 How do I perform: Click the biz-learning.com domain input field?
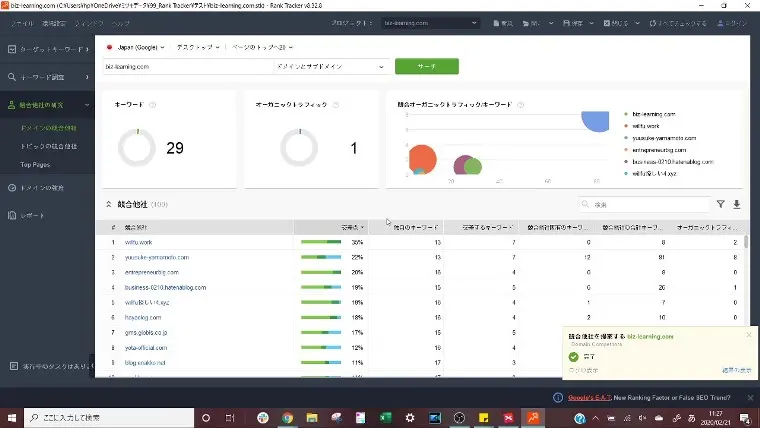click(x=185, y=67)
